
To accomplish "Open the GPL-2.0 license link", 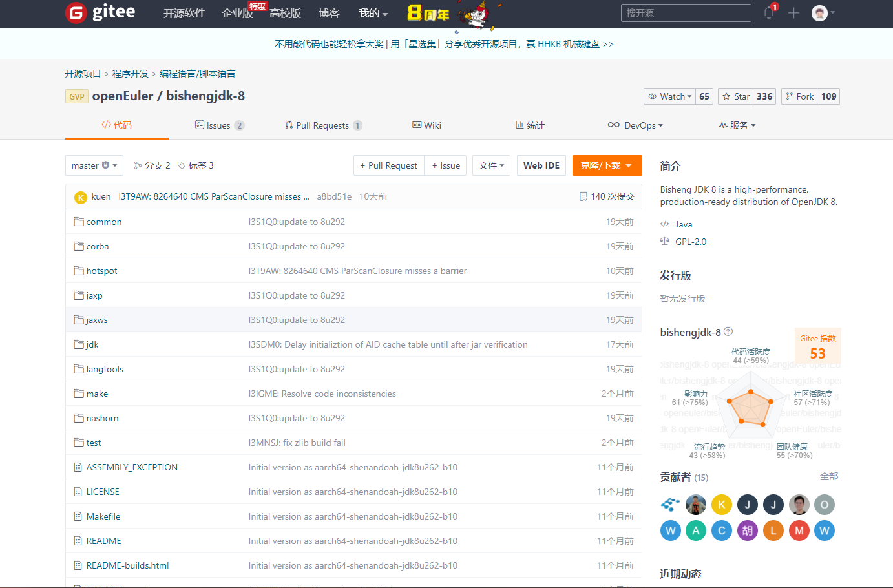I will pyautogui.click(x=691, y=242).
